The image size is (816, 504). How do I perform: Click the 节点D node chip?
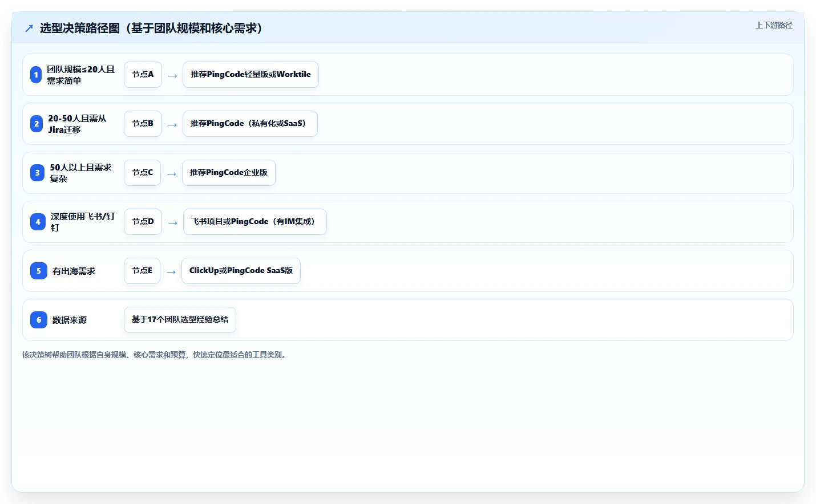click(143, 222)
